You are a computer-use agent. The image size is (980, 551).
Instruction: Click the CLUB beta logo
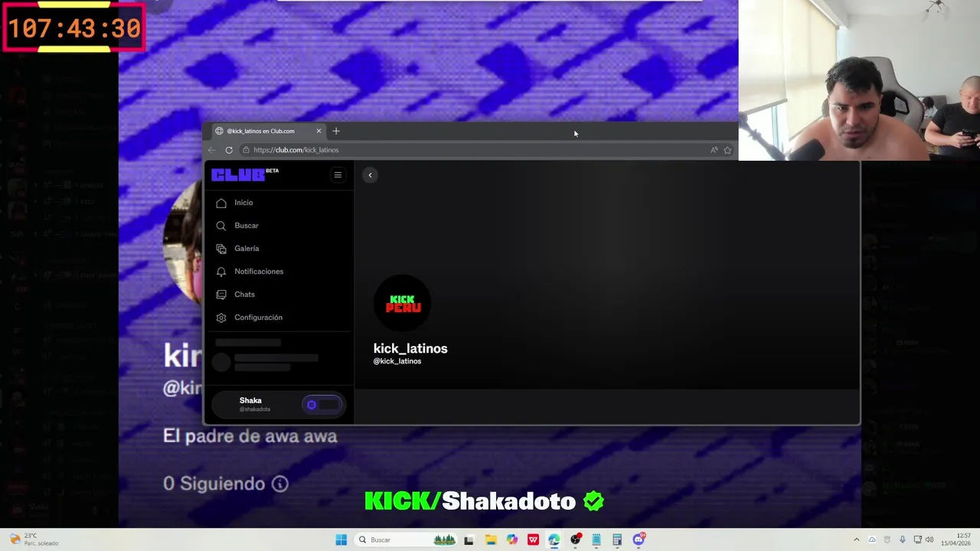[x=245, y=174]
